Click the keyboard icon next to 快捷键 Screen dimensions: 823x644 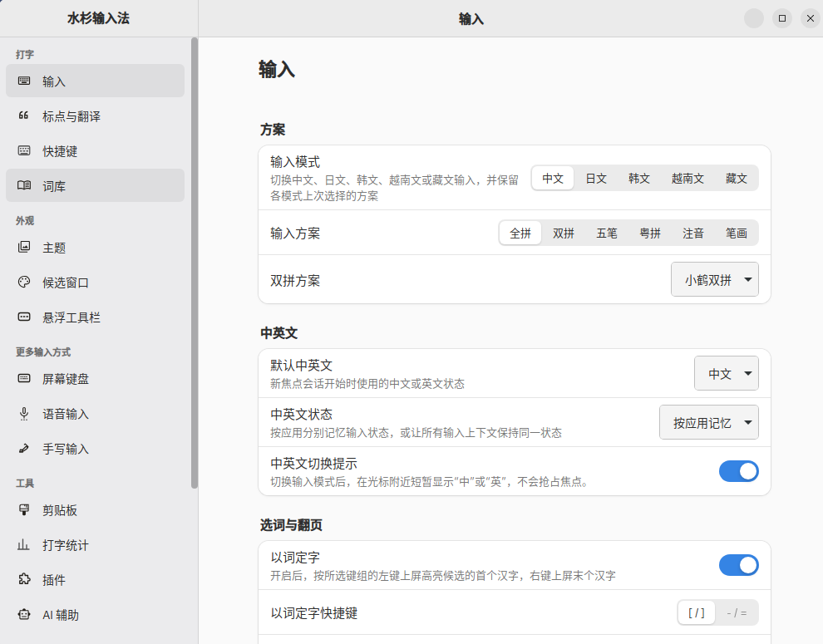pos(24,150)
